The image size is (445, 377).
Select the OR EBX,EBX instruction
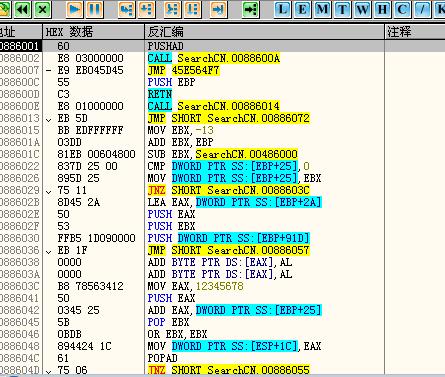click(x=177, y=334)
